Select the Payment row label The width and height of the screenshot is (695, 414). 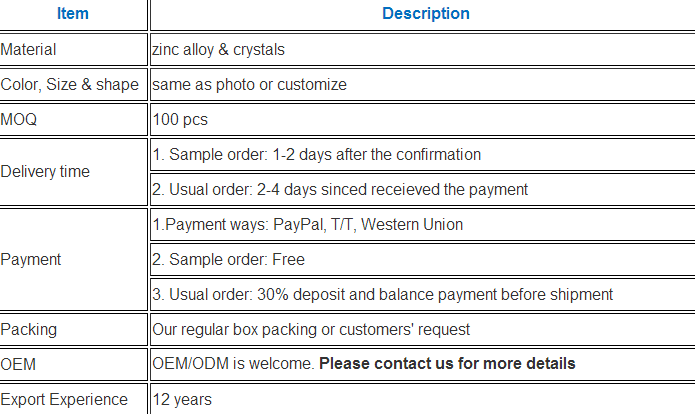click(x=31, y=259)
